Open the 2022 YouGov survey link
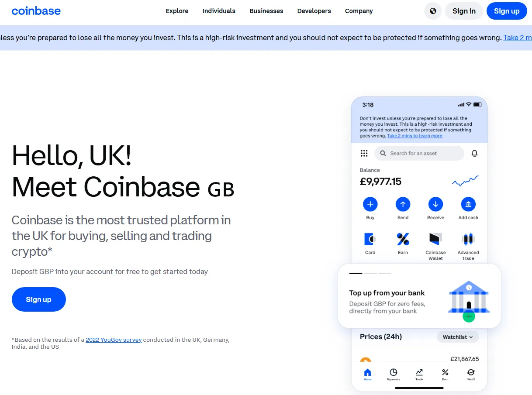This screenshot has height=395, width=532. tap(114, 340)
